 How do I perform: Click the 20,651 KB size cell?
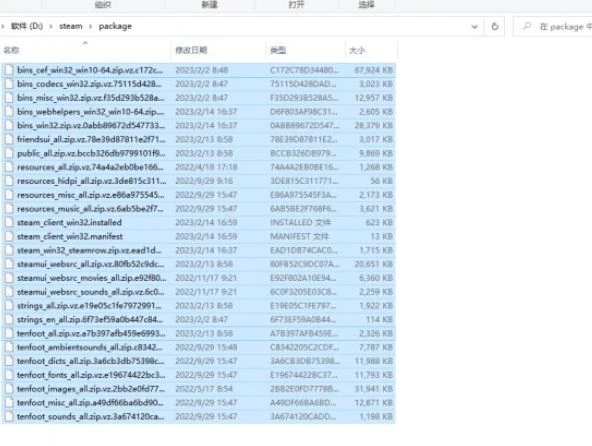coord(373,264)
